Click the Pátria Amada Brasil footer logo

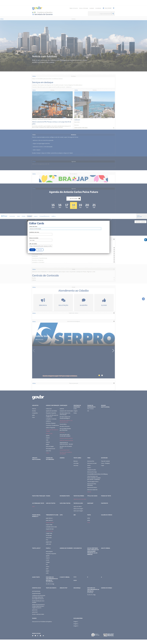tap(109, 635)
